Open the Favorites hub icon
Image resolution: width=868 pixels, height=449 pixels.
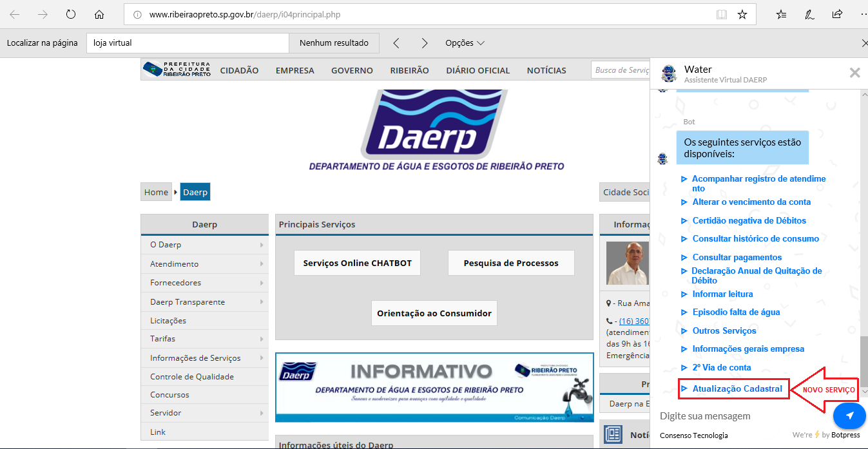click(780, 14)
